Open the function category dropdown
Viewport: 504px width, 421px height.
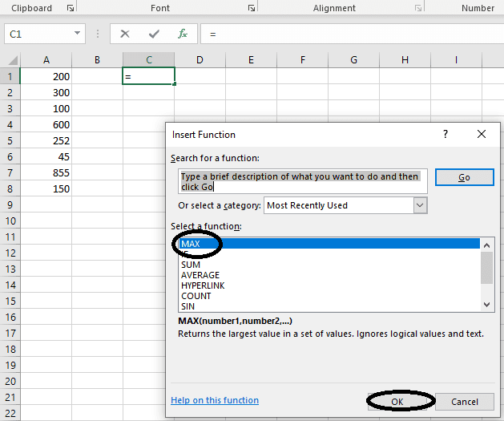pyautogui.click(x=421, y=205)
